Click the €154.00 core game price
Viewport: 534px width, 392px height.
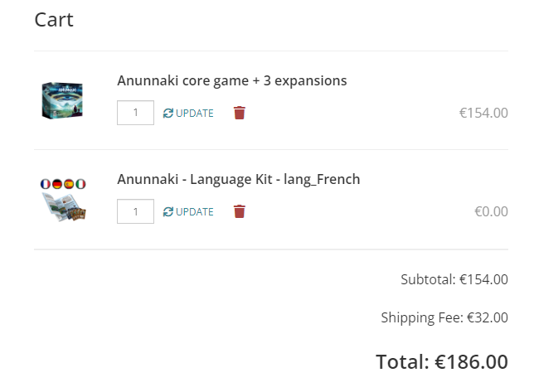[x=483, y=113]
